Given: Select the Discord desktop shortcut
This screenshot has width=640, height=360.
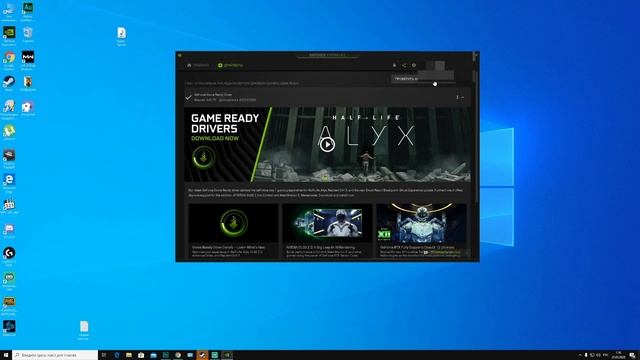Looking at the screenshot, I should click(x=9, y=231).
